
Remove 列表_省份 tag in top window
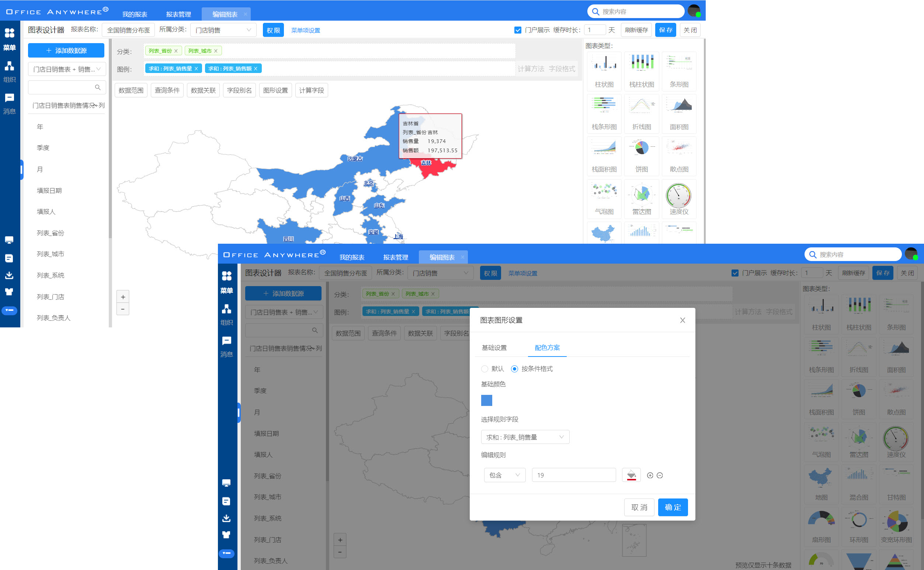176,51
